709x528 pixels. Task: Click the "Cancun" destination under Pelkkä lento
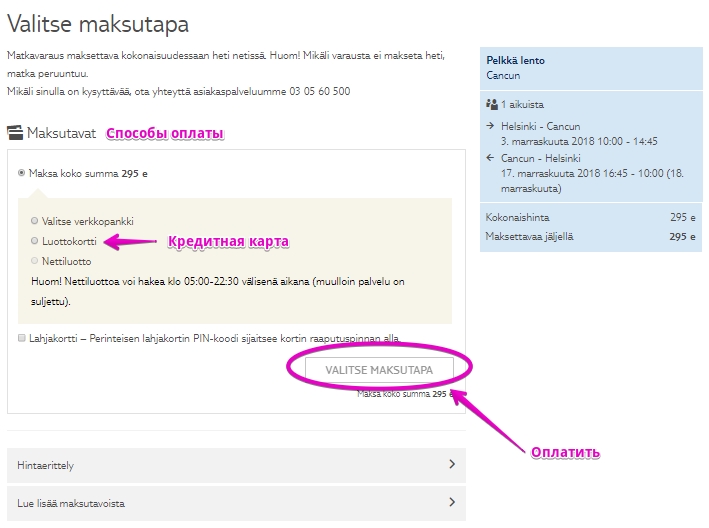click(503, 75)
